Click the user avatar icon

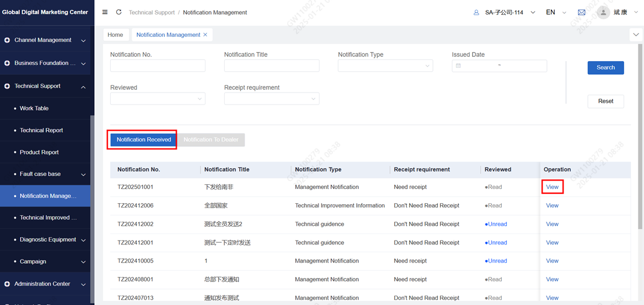coord(603,12)
